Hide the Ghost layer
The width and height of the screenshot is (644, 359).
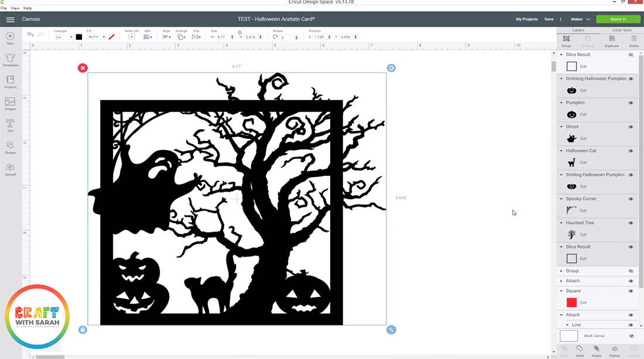point(631,127)
